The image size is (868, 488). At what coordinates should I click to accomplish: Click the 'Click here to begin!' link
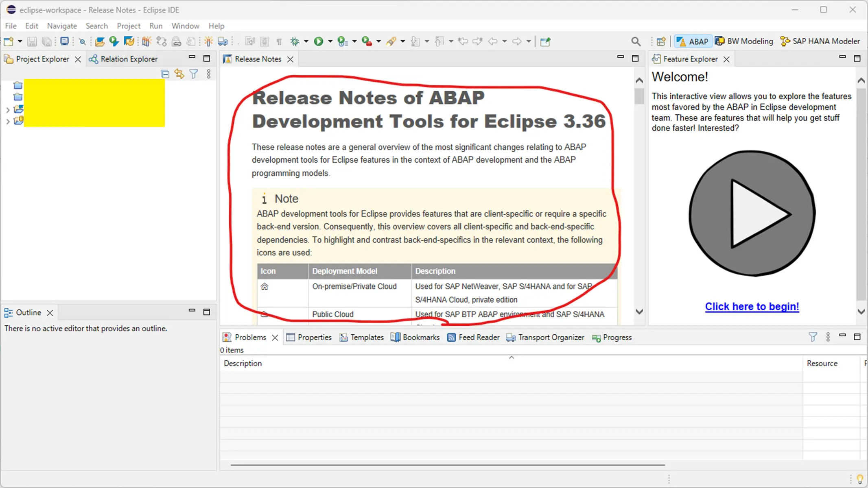click(752, 306)
